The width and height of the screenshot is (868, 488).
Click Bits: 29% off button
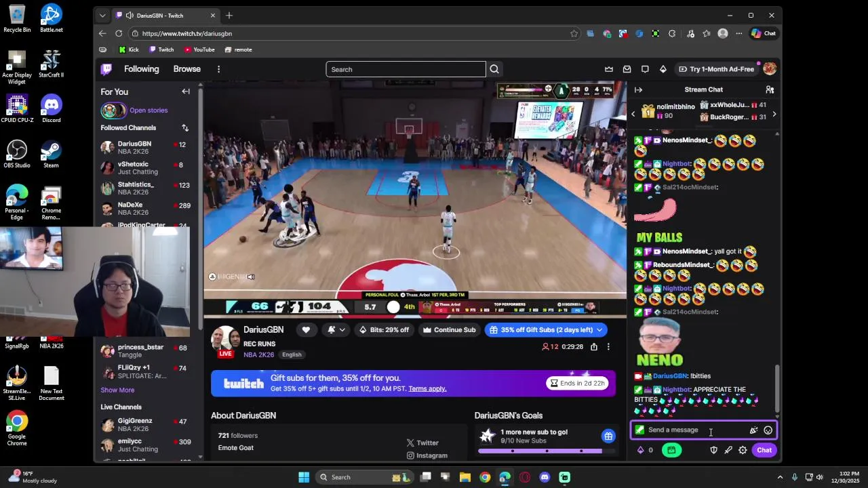(x=384, y=330)
